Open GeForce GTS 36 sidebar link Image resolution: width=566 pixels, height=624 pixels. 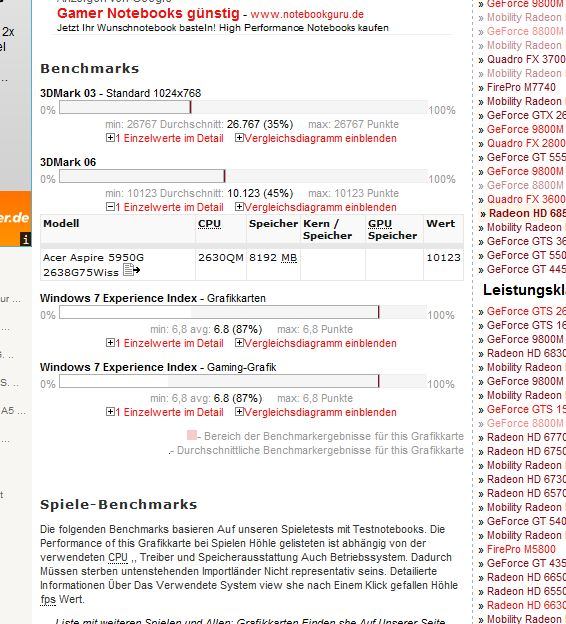[x=526, y=241]
